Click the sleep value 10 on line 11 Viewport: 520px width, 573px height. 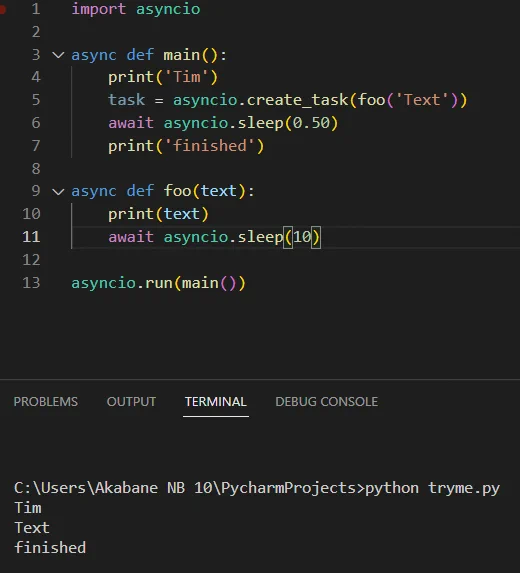[302, 237]
